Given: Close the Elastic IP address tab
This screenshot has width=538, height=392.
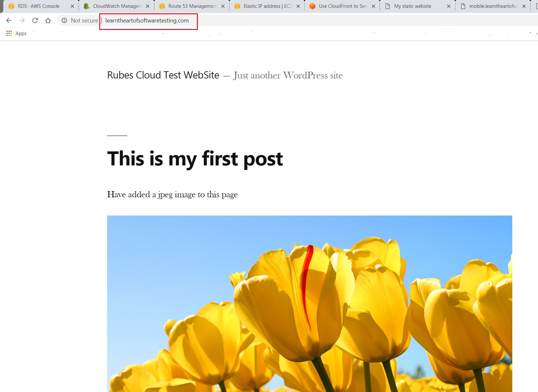Looking at the screenshot, I should 298,6.
